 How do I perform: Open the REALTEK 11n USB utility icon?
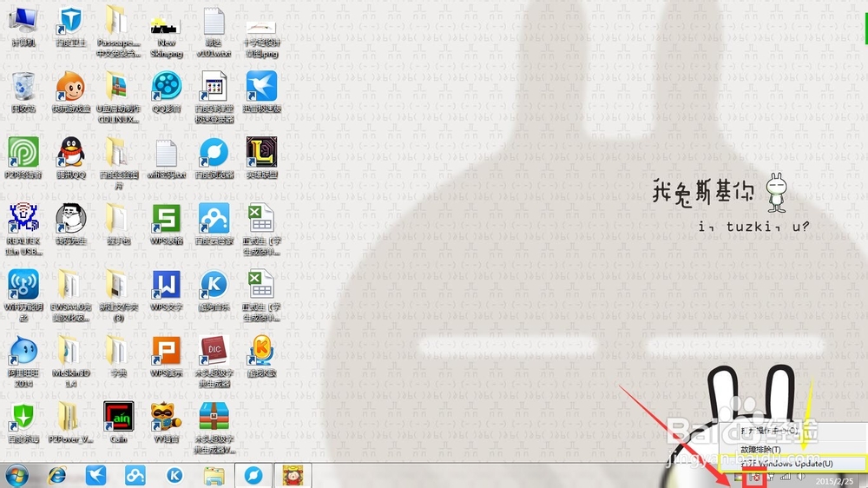[23, 229]
